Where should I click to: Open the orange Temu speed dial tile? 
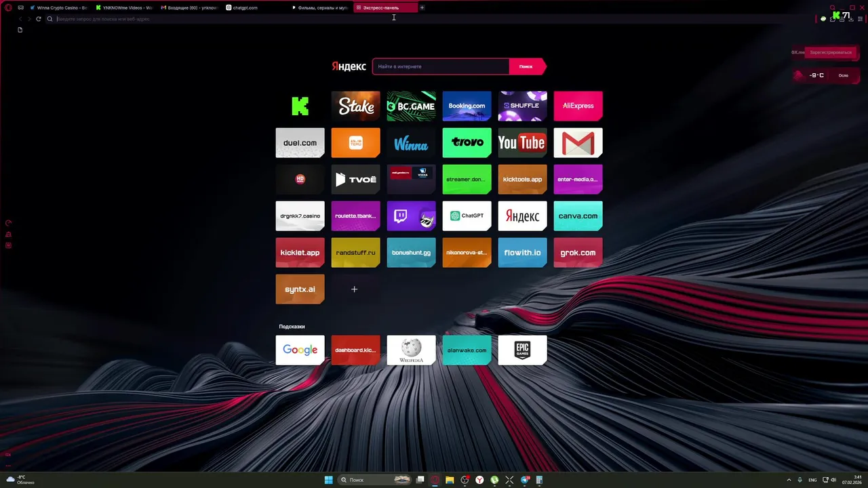(356, 142)
